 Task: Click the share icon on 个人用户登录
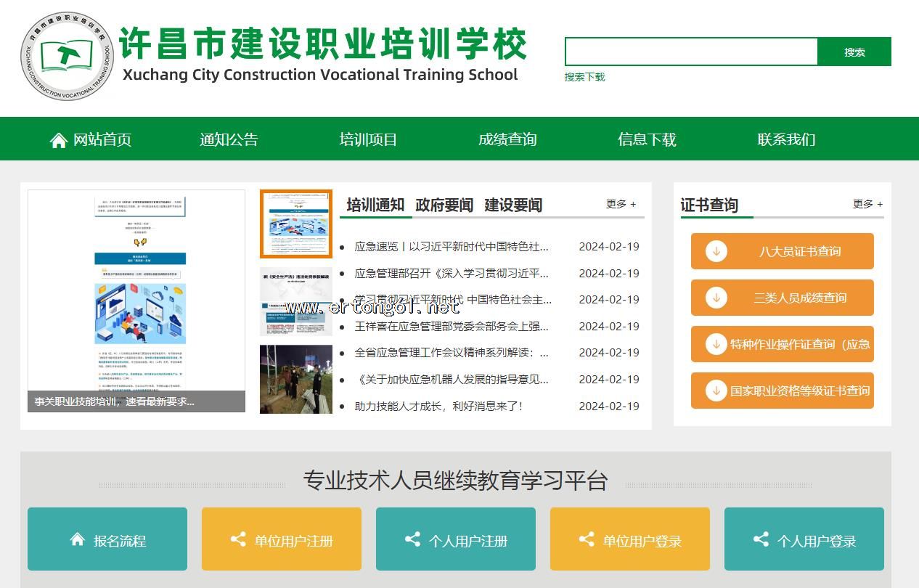pos(761,539)
